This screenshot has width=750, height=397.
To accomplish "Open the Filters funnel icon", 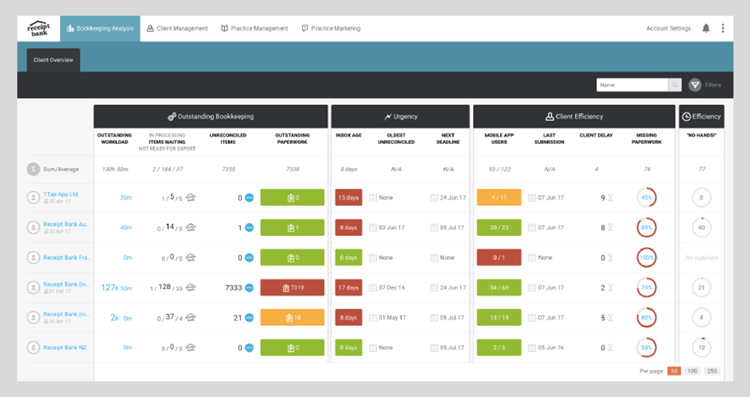I will tap(695, 85).
